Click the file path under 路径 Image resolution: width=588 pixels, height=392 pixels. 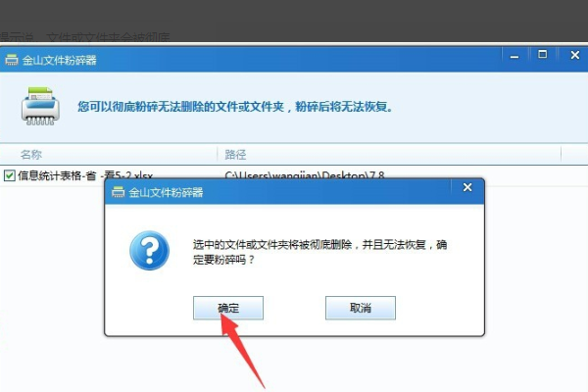point(305,175)
